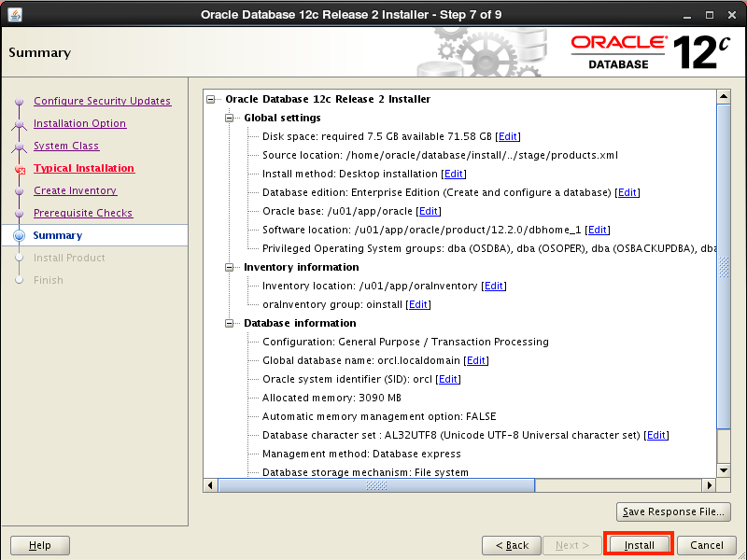
Task: Click the red error icon beside Typical Installation
Action: tap(20, 169)
